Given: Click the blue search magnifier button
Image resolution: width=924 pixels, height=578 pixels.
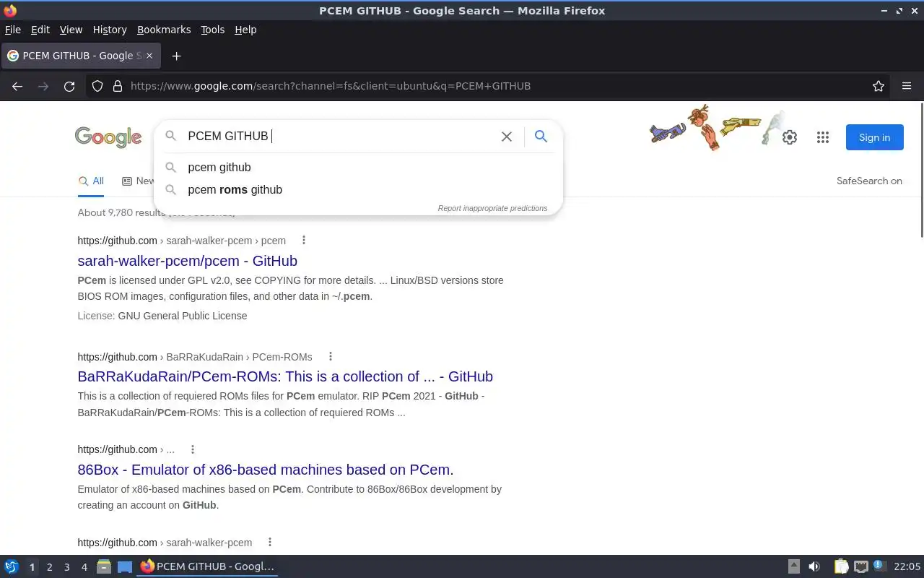Looking at the screenshot, I should point(541,136).
